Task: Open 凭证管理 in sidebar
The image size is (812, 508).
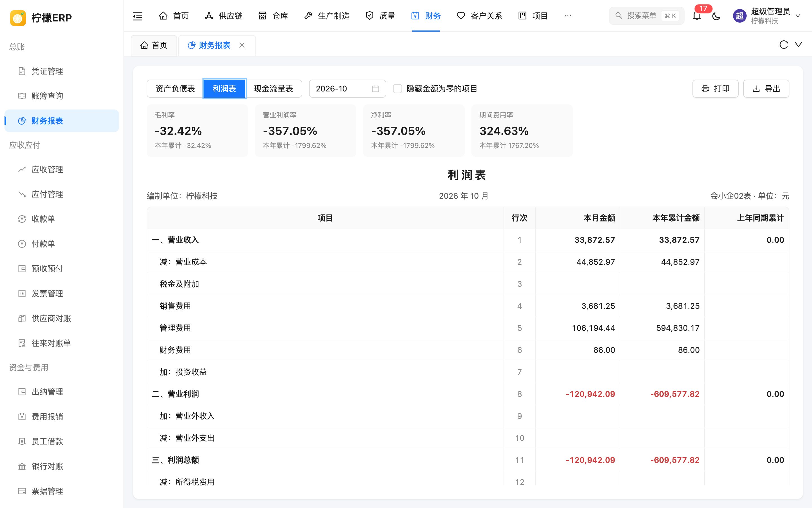Action: [x=62, y=71]
